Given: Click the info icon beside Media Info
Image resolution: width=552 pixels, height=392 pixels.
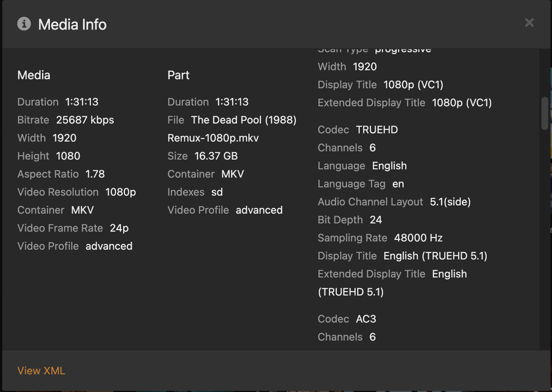Looking at the screenshot, I should [24, 24].
